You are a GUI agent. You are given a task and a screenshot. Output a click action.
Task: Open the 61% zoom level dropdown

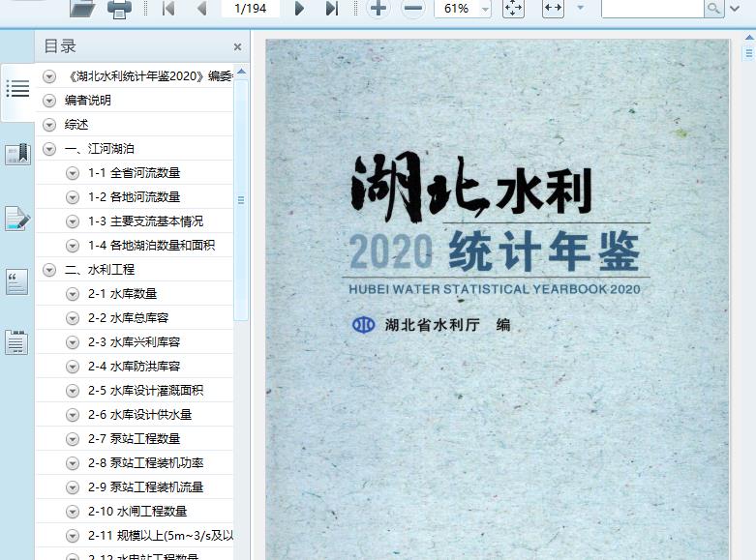click(485, 9)
